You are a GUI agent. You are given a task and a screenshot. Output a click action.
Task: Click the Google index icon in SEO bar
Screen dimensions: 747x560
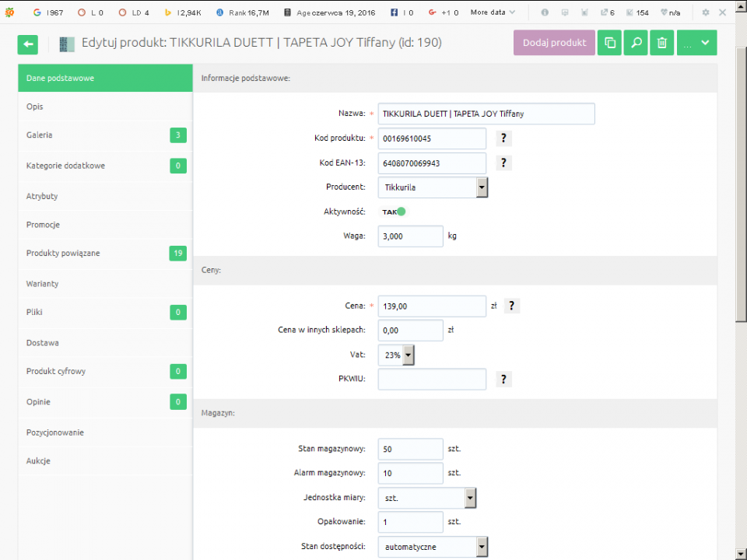point(37,12)
